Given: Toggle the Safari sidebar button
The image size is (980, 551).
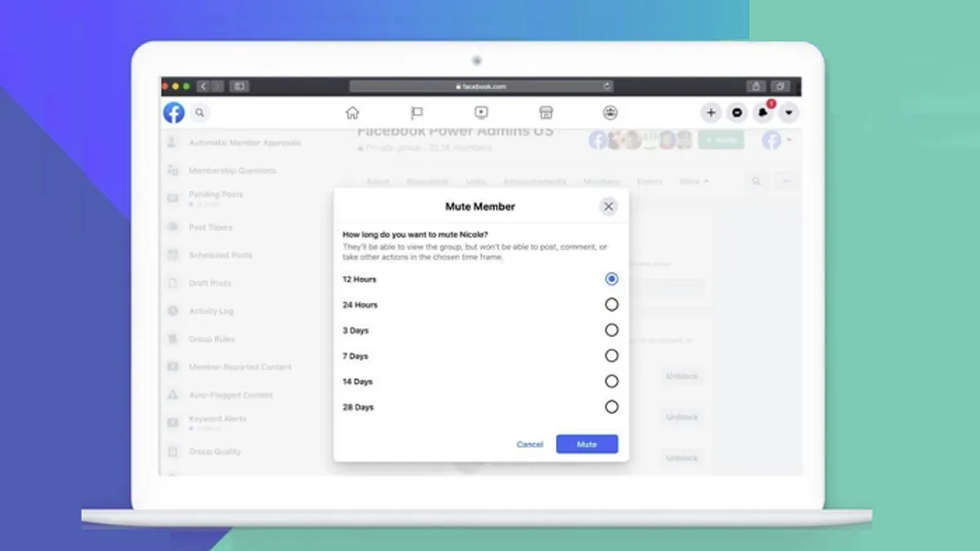Looking at the screenshot, I should click(239, 86).
